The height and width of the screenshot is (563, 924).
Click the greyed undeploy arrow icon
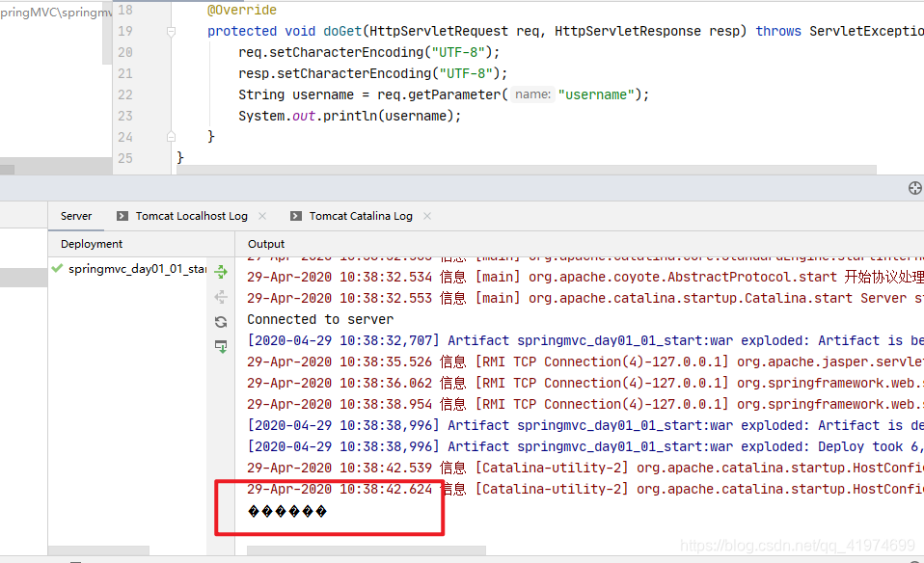click(x=221, y=297)
